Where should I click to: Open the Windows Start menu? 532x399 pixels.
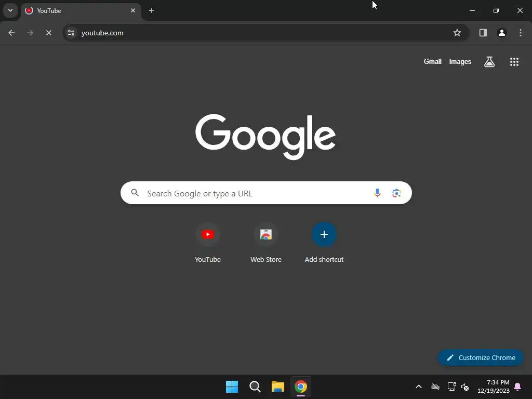pos(232,387)
